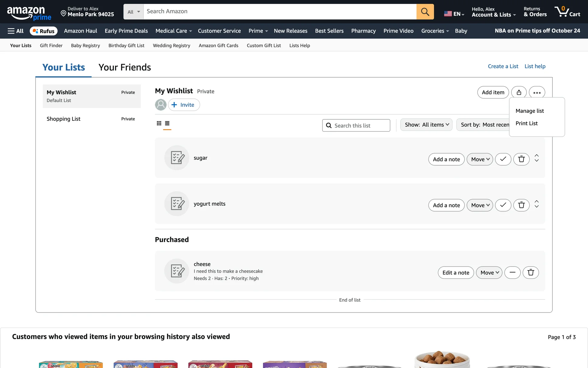Mark sugar as purchased with checkmark
Screen dimensions: 588x368
(x=503, y=159)
